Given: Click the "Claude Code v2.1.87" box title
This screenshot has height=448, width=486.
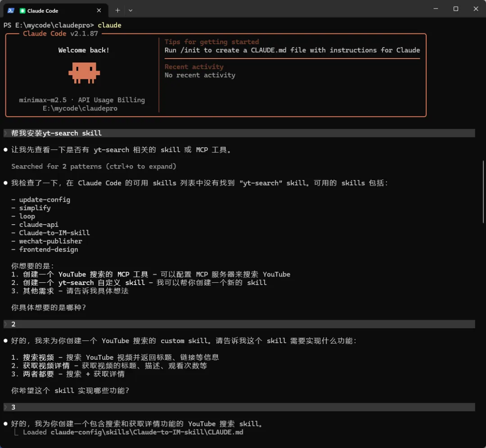Looking at the screenshot, I should coord(60,34).
